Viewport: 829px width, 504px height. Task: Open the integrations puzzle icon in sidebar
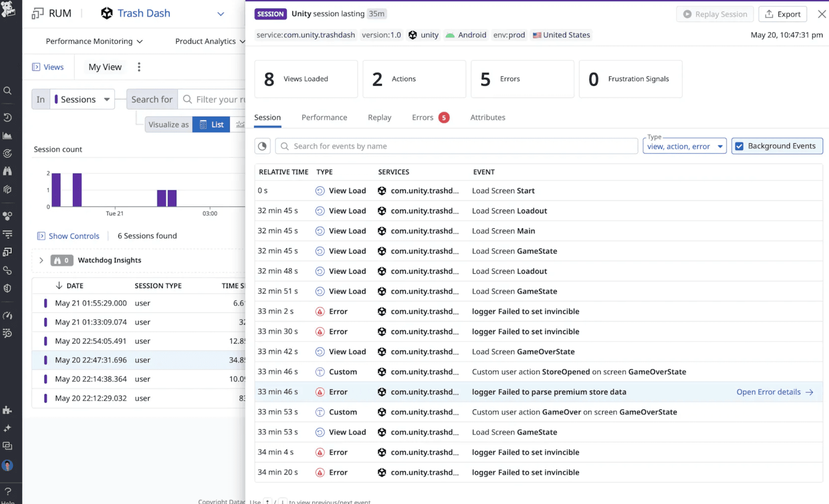pyautogui.click(x=7, y=410)
